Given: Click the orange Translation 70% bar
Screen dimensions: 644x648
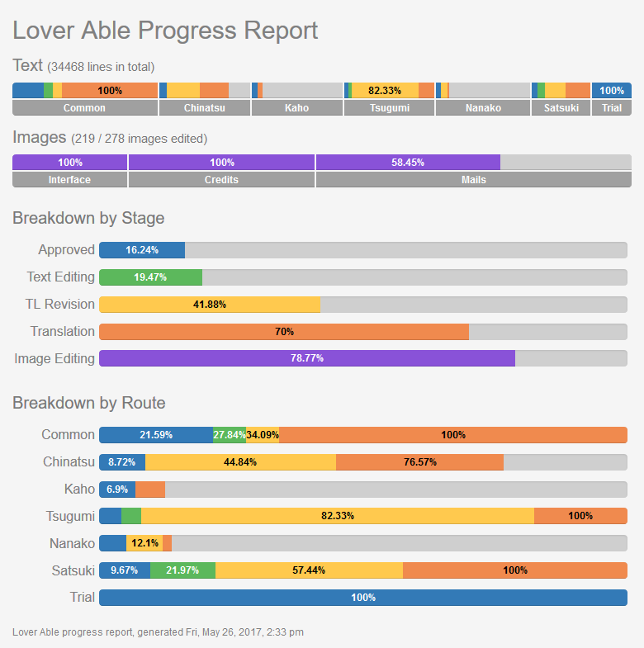Looking at the screenshot, I should tap(284, 332).
